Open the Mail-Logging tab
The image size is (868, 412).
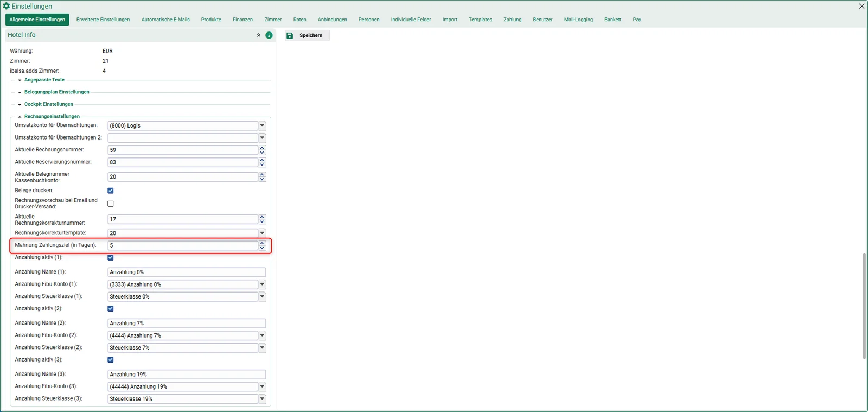point(578,20)
